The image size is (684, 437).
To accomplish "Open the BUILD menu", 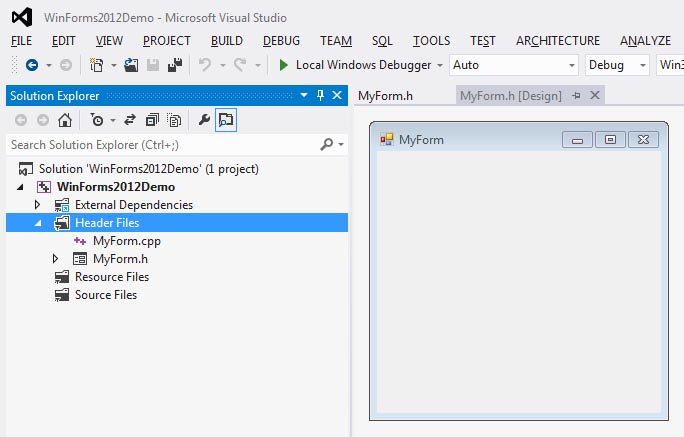I will pos(227,41).
